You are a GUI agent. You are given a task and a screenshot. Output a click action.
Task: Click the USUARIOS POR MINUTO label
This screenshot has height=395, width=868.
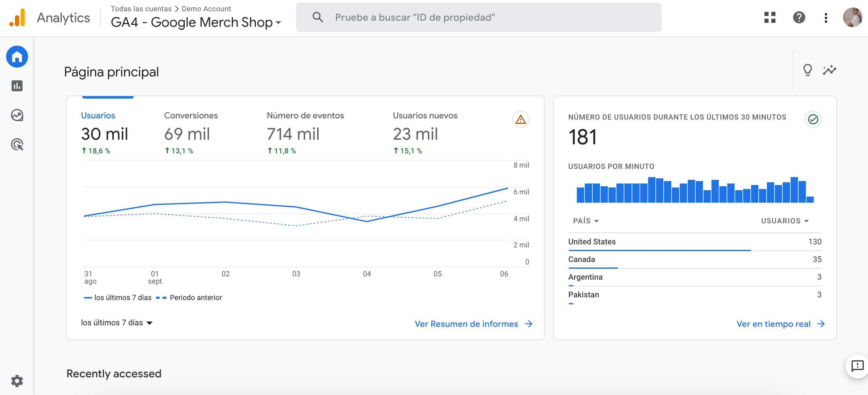coord(611,166)
